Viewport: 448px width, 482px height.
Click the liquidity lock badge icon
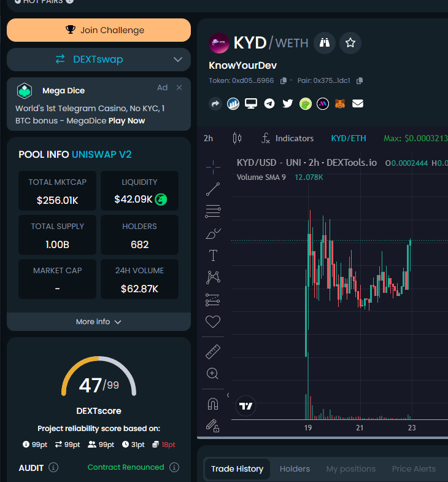(x=161, y=200)
